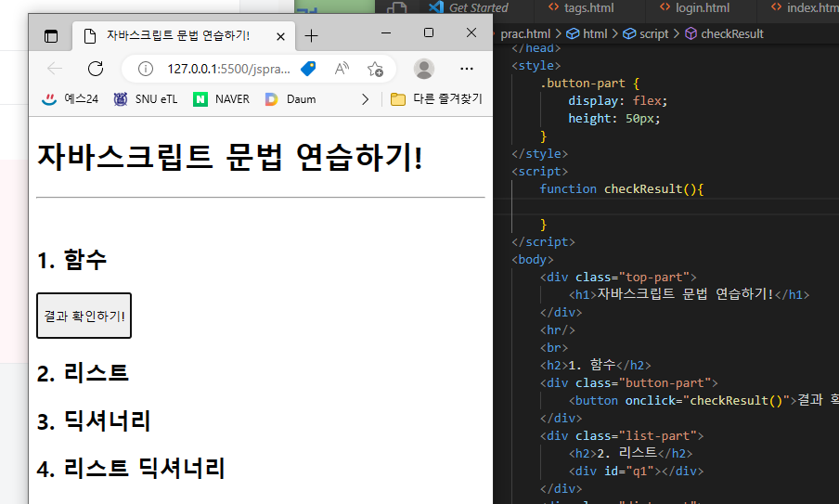Click the function checkResult() code line
The width and height of the screenshot is (839, 504).
tap(621, 188)
